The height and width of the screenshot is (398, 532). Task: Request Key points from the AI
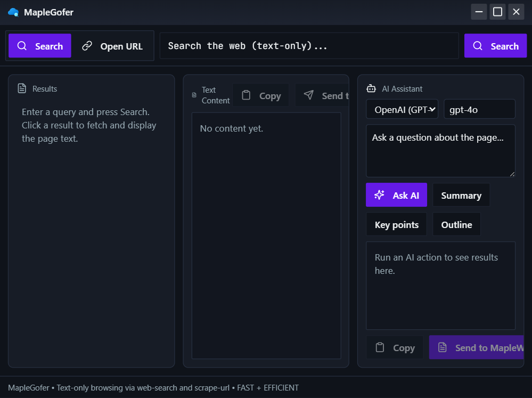pos(396,224)
